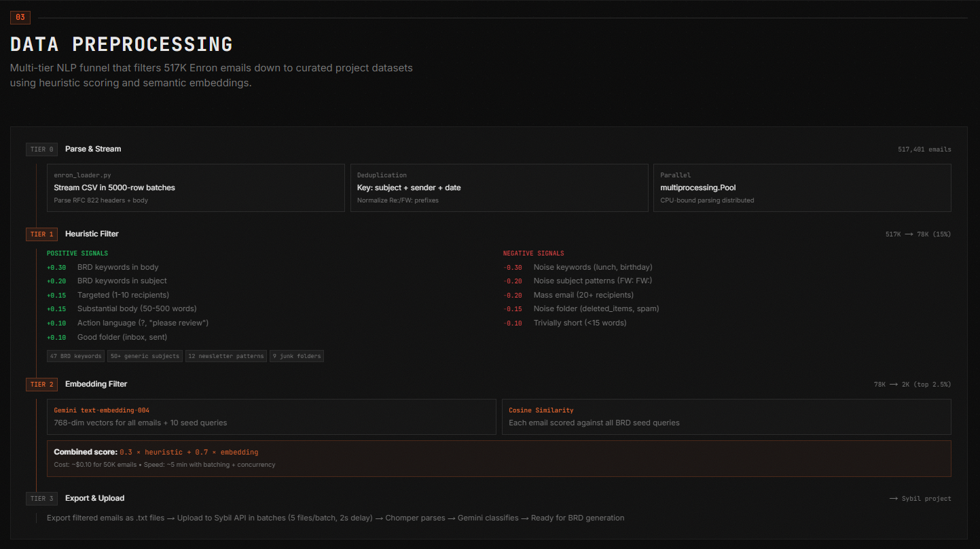Click the DATA PREPROCESSING heading

tap(122, 45)
